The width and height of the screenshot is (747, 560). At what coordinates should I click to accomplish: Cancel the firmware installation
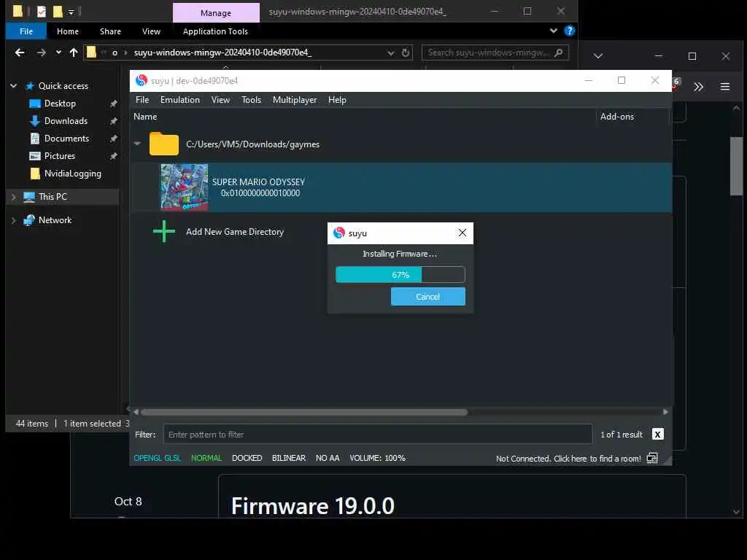pos(427,296)
